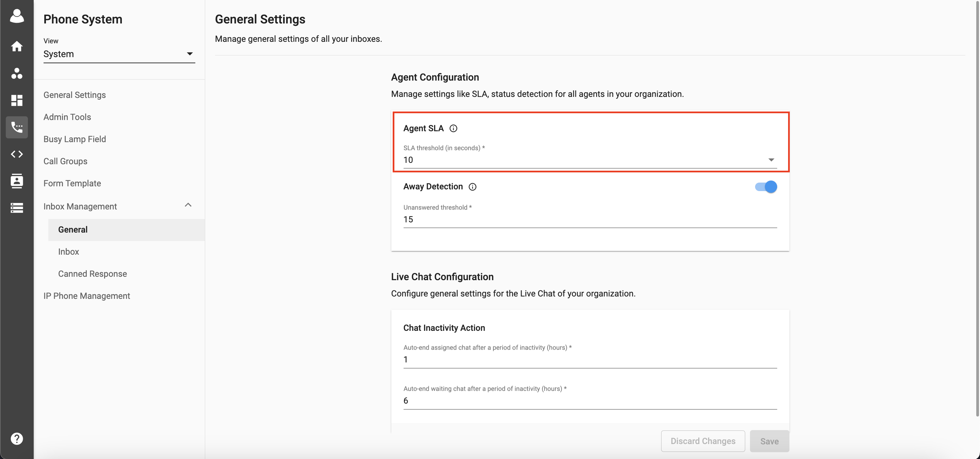Open the list rows storage icon
This screenshot has height=459, width=980.
pyautogui.click(x=17, y=208)
